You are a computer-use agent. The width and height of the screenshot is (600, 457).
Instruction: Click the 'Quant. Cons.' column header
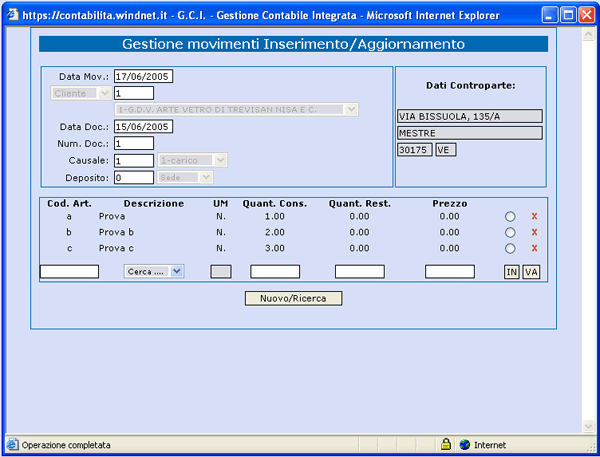click(x=275, y=204)
